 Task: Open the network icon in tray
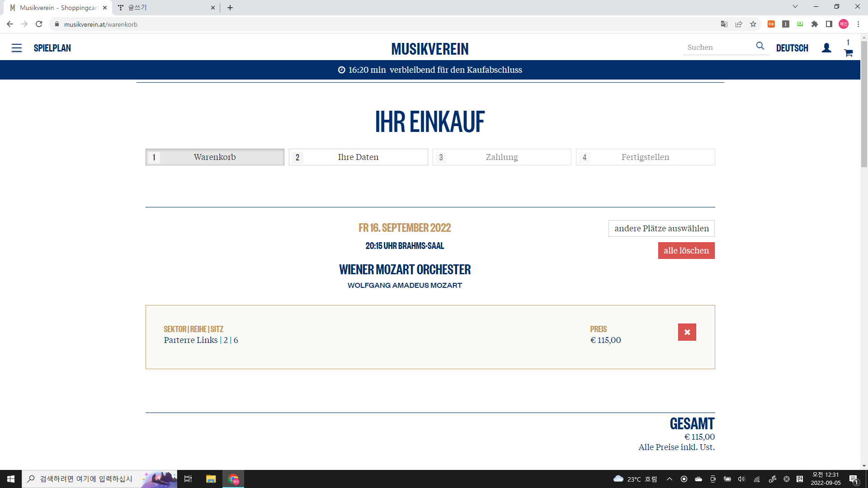pyautogui.click(x=756, y=479)
